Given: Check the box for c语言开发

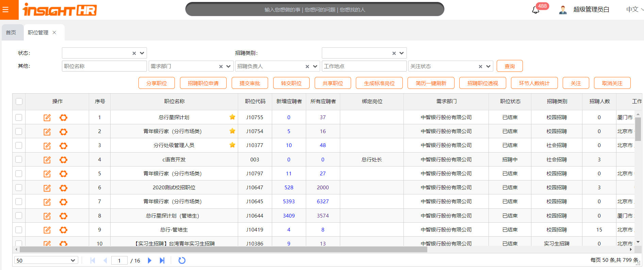Looking at the screenshot, I should (19, 159).
